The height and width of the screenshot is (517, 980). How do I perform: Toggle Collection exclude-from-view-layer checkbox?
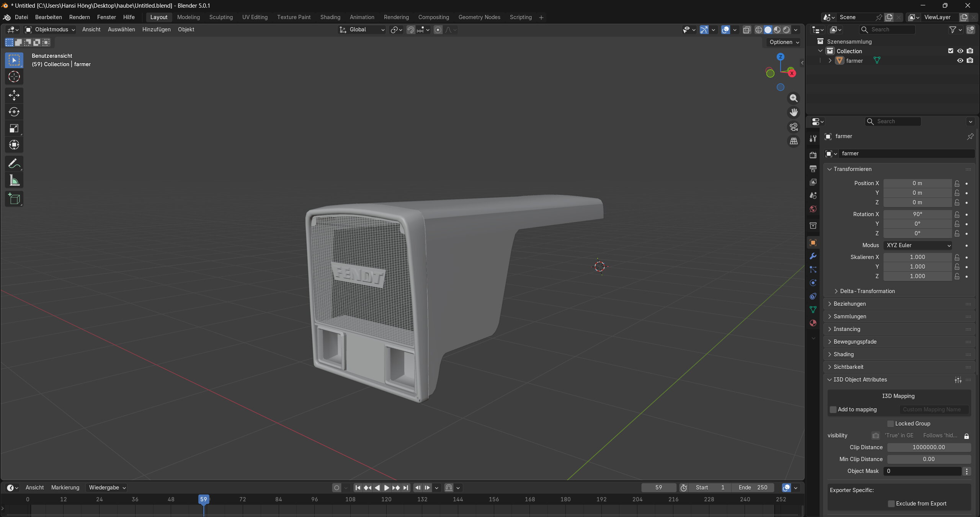(x=951, y=51)
